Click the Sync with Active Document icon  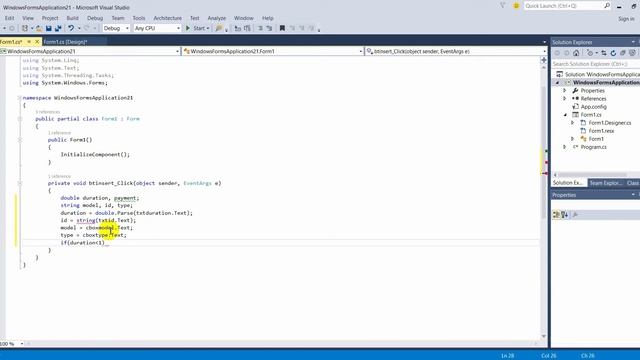[604, 53]
